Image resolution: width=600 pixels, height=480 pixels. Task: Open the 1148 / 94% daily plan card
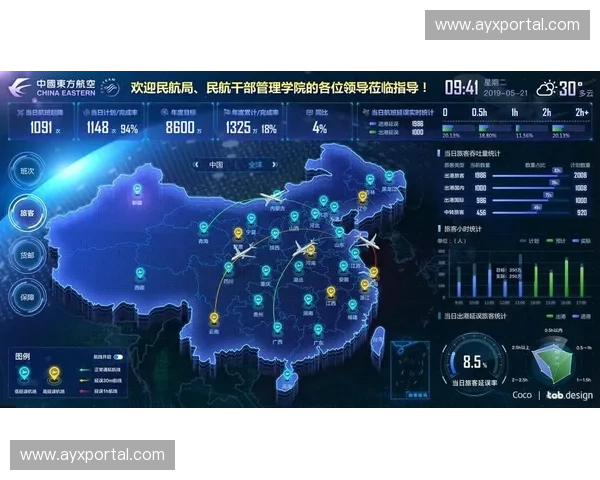[111, 122]
